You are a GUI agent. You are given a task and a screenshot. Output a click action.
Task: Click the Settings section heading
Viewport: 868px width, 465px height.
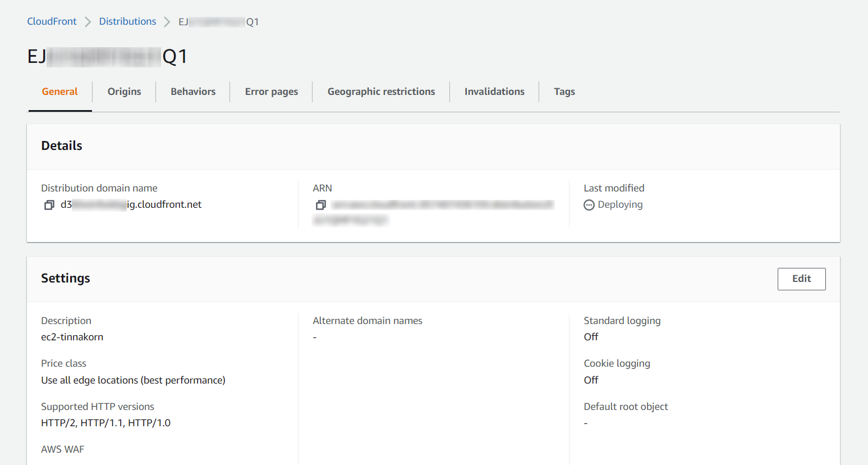coord(65,278)
